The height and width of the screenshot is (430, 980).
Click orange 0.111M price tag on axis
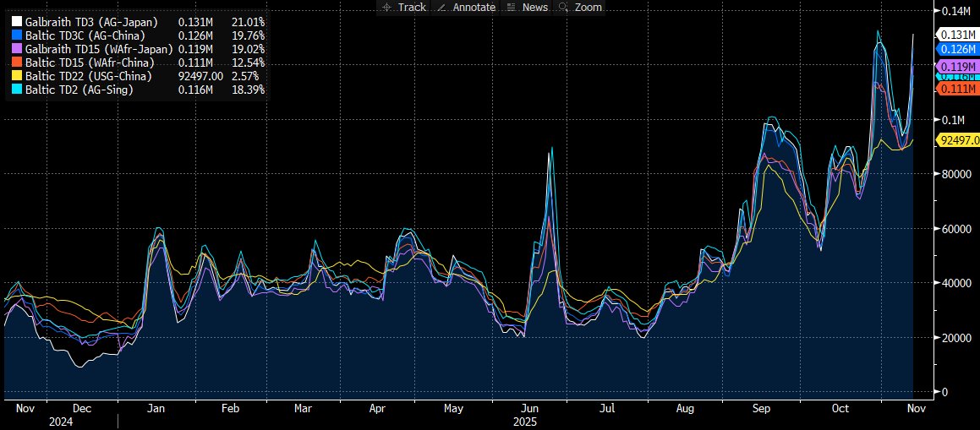pos(957,90)
